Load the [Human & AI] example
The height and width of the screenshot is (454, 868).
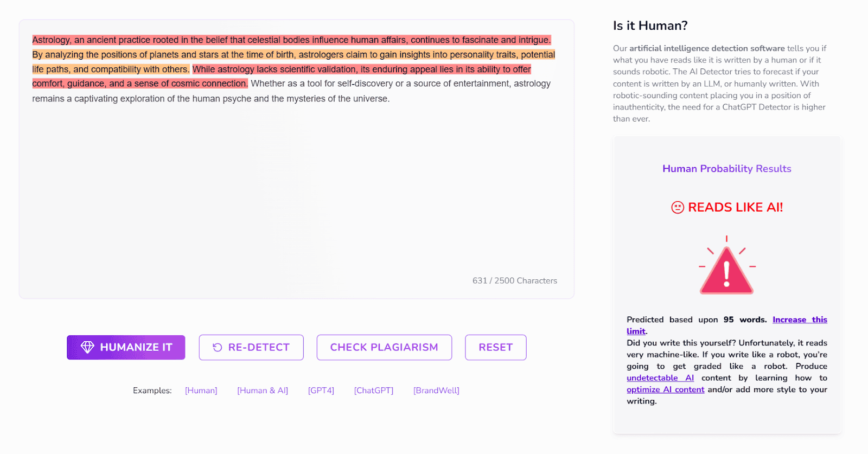(x=263, y=391)
